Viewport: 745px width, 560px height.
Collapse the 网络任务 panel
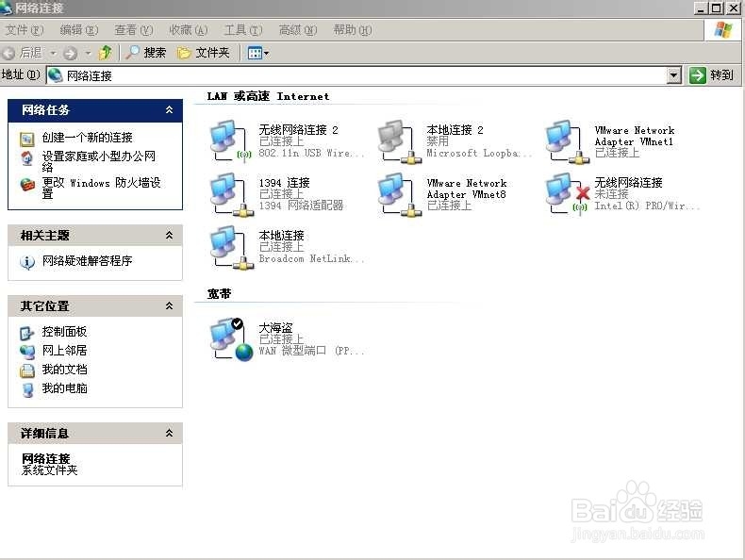(x=169, y=109)
